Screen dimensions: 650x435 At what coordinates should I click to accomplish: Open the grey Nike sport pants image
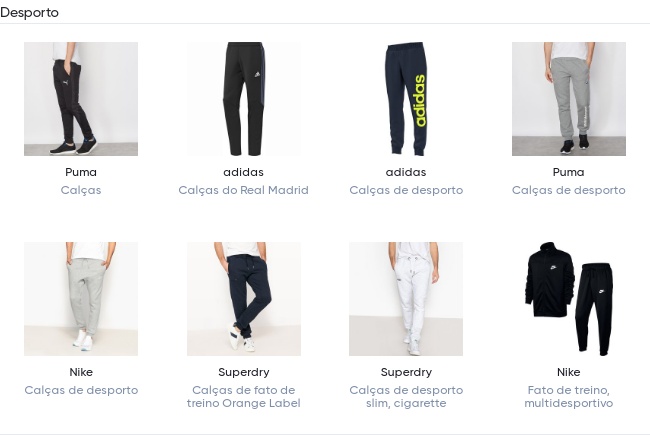(81, 299)
